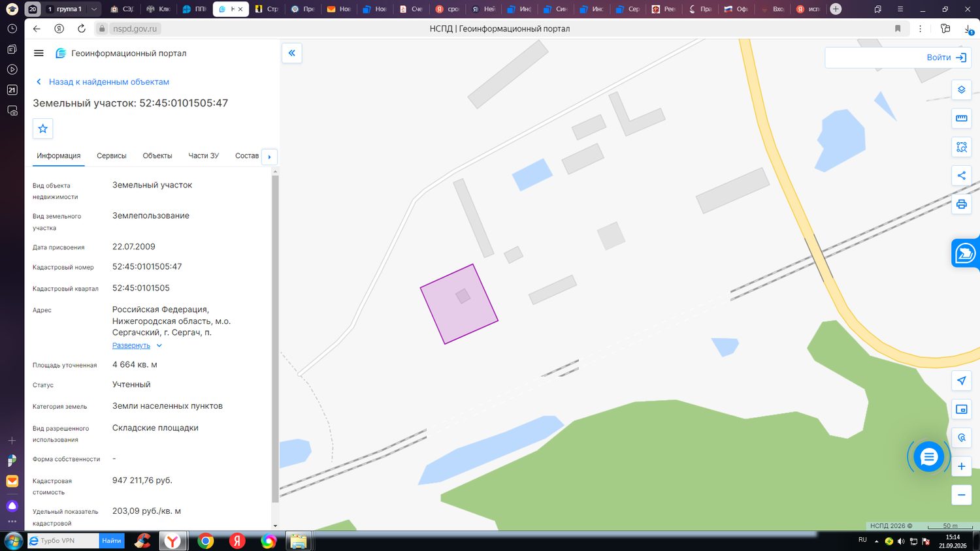This screenshot has width=980, height=551.
Task: Add the land plot to favorites
Action: (43, 129)
